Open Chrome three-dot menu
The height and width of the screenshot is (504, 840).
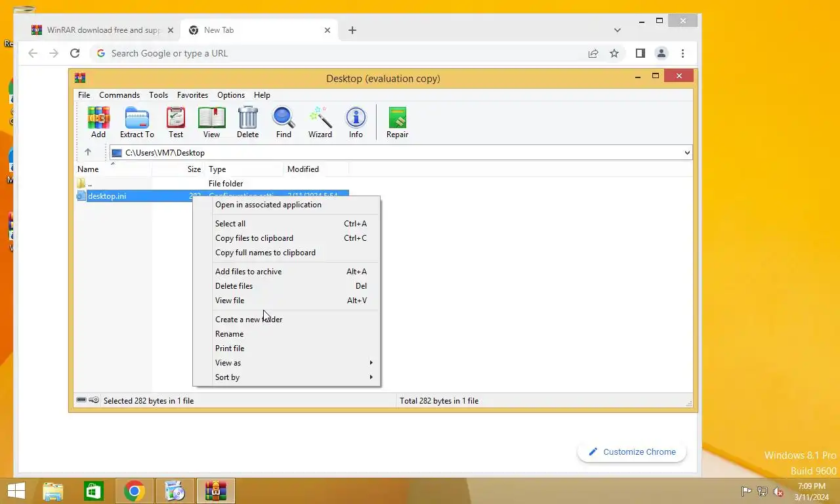click(682, 53)
